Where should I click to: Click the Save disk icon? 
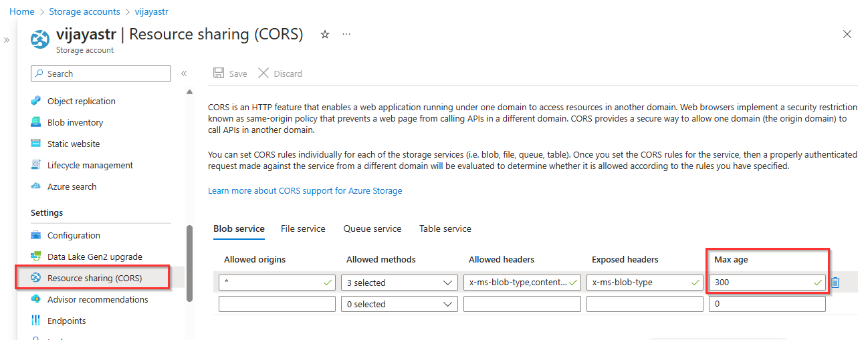218,73
